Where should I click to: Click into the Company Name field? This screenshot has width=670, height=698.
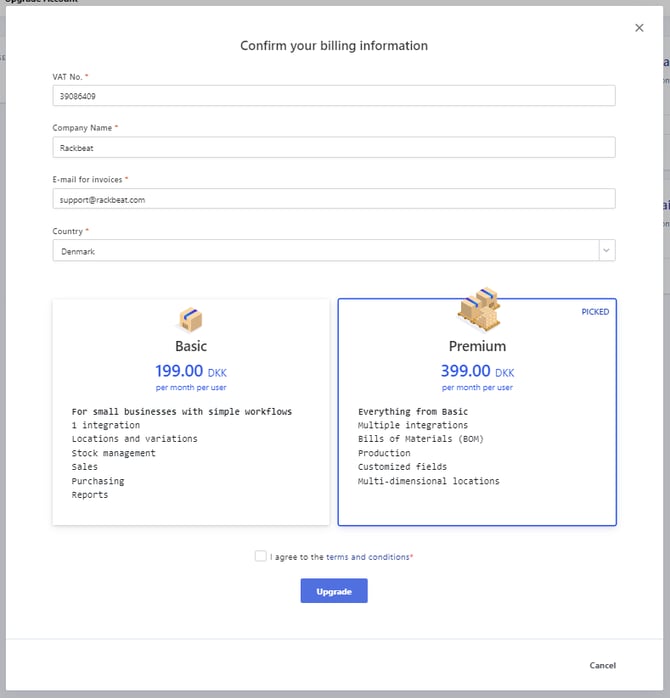click(333, 148)
